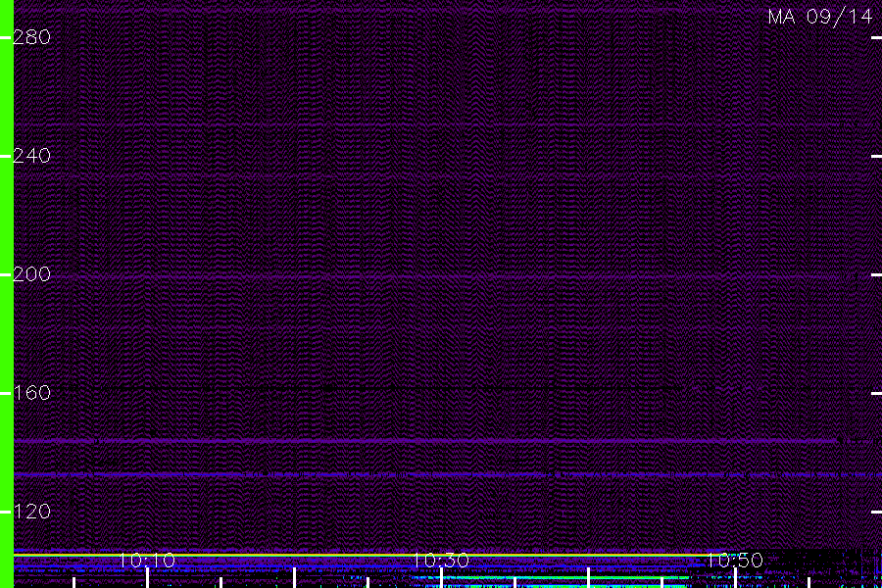Click the 10:50 time label
Image resolution: width=882 pixels, height=588 pixels.
735,561
